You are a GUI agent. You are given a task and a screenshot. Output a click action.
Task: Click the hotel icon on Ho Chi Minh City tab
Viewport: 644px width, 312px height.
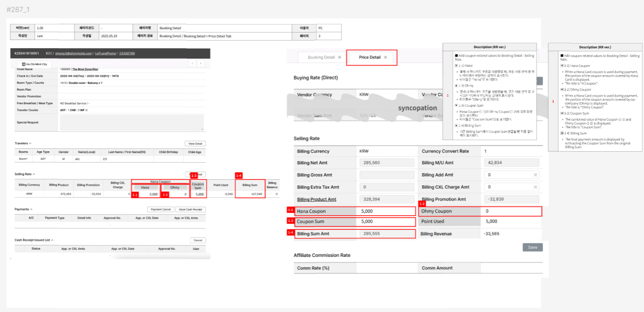coord(23,64)
